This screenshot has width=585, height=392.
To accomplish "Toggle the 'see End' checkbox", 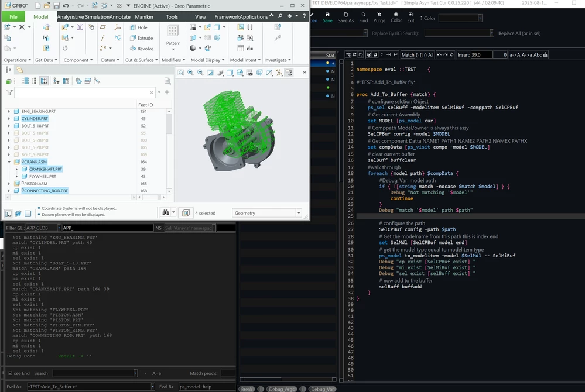I will pos(11,373).
